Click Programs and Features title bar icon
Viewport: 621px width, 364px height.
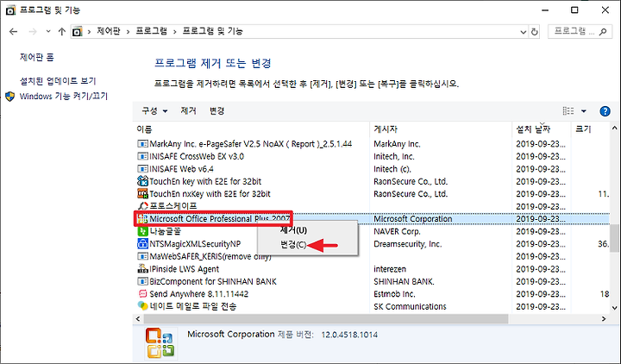tap(10, 10)
